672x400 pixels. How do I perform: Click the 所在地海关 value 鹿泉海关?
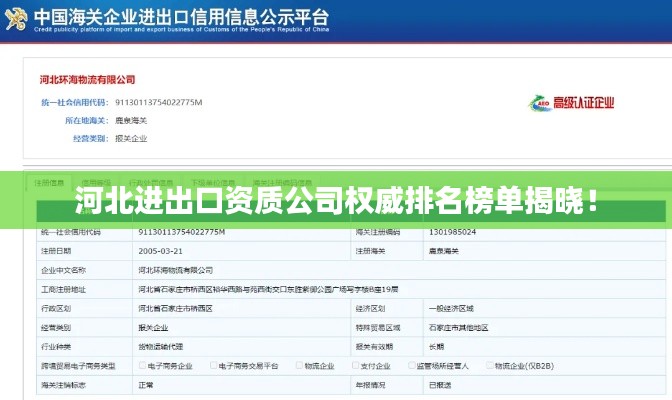pyautogui.click(x=131, y=120)
